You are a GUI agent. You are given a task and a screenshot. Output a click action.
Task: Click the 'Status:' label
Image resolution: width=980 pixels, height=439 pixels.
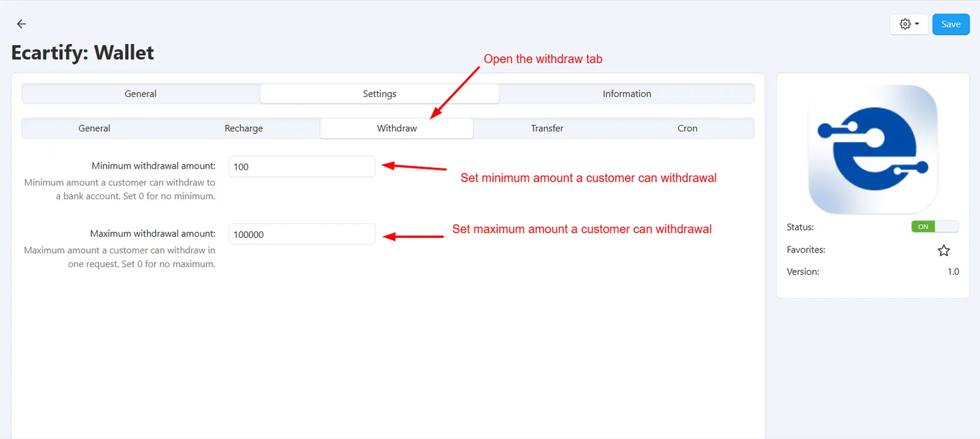click(x=800, y=227)
